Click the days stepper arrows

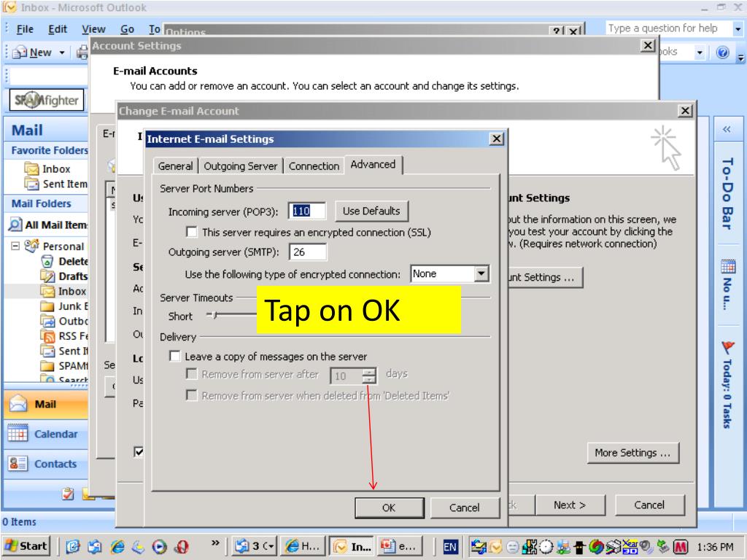pos(368,376)
